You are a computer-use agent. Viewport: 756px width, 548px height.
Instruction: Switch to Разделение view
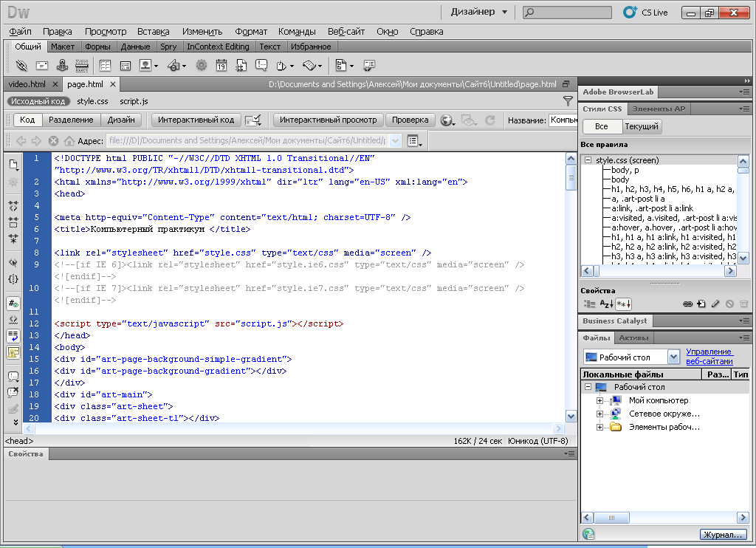[71, 120]
